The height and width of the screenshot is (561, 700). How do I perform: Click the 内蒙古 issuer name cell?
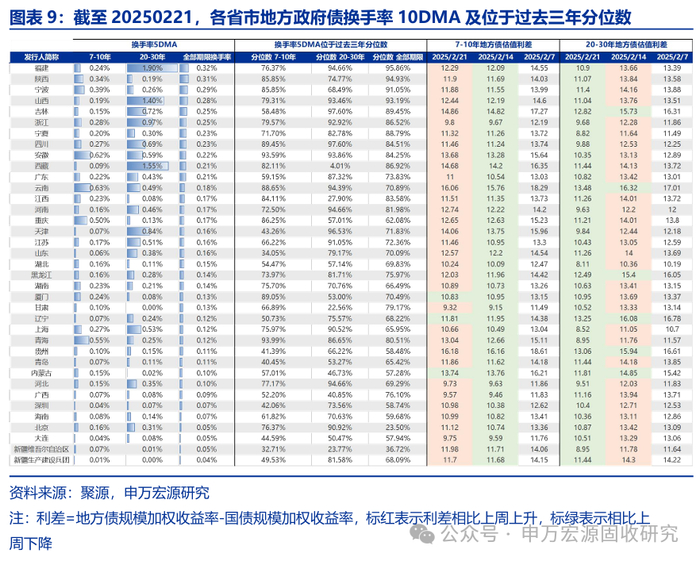(x=42, y=373)
